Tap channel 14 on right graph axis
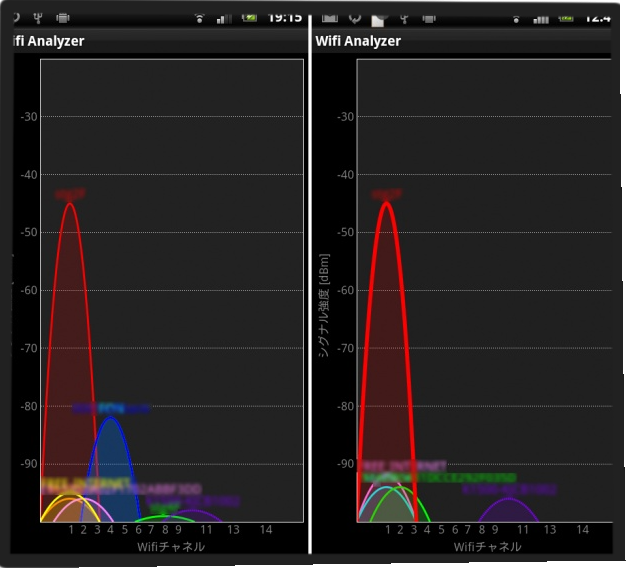The width and height of the screenshot is (626, 569). tap(582, 529)
